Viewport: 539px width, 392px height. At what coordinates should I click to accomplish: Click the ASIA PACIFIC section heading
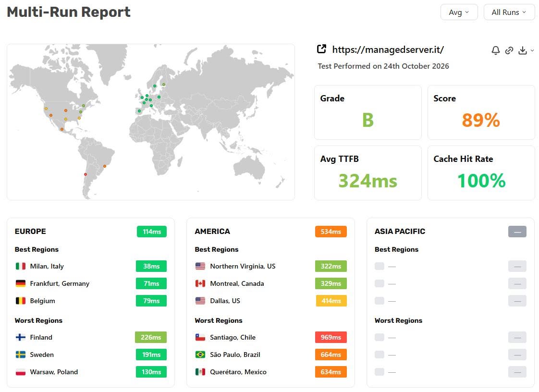pos(400,232)
